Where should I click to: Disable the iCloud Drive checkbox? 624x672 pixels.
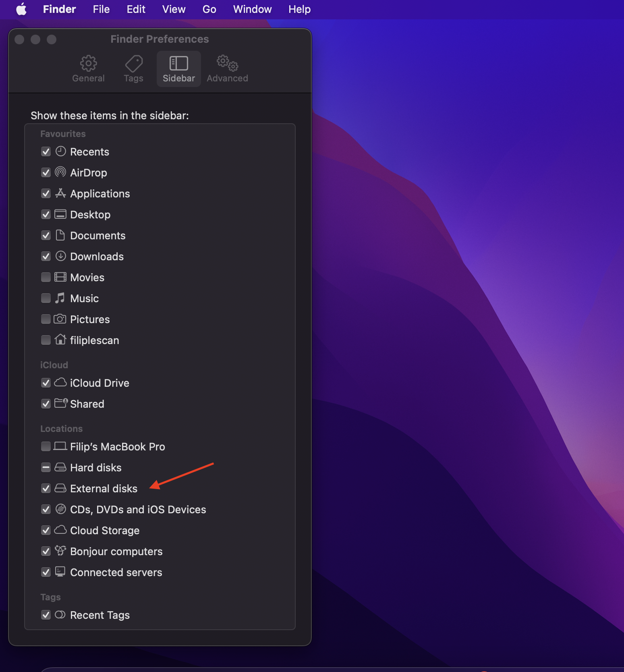[x=46, y=383]
